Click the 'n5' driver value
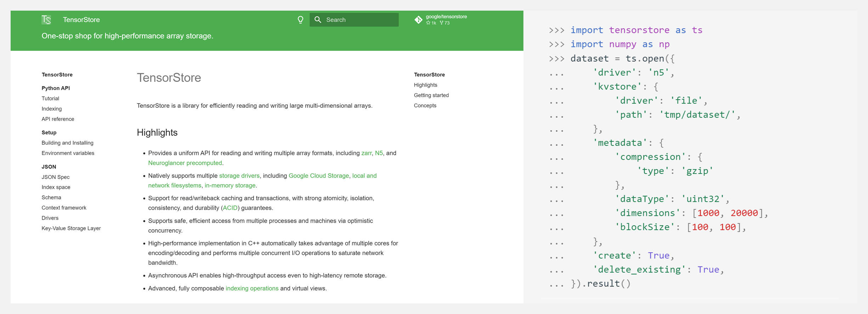The image size is (868, 314). 659,73
